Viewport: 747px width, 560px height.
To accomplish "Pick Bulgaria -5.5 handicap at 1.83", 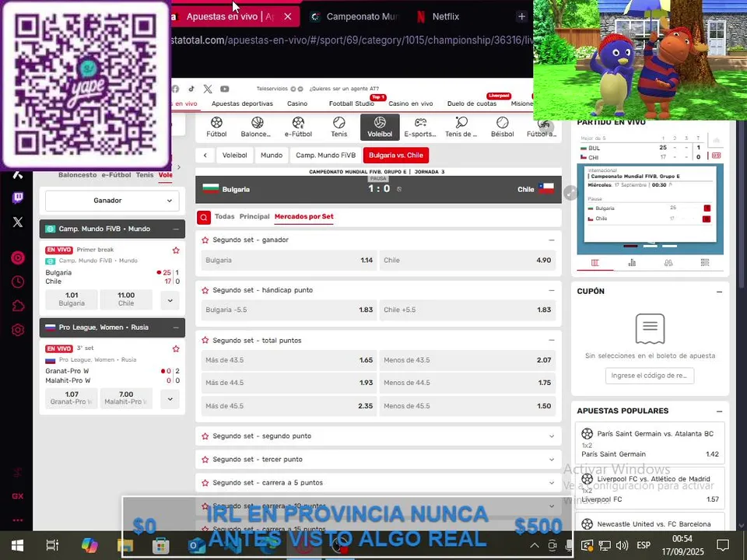I will [x=289, y=310].
